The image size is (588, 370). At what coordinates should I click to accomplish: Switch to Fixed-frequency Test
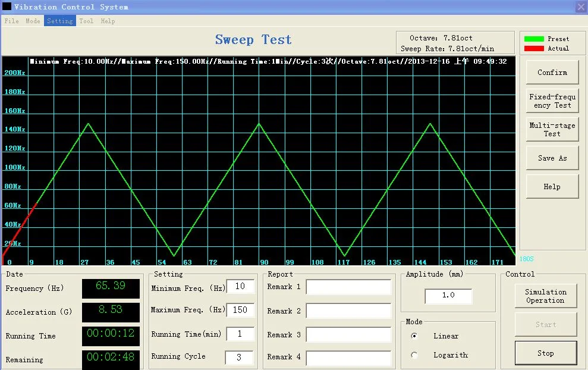552,101
